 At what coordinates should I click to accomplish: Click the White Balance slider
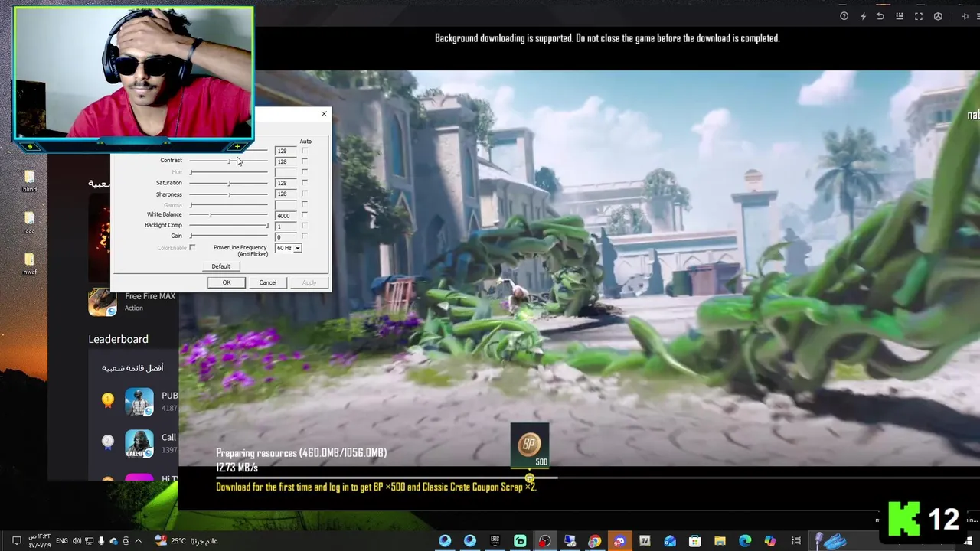229,215
